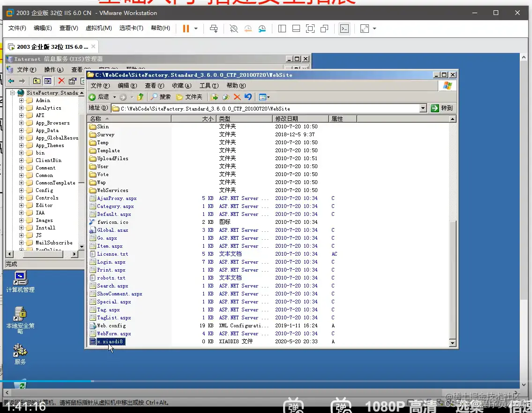Select the Web.config file

click(111, 326)
